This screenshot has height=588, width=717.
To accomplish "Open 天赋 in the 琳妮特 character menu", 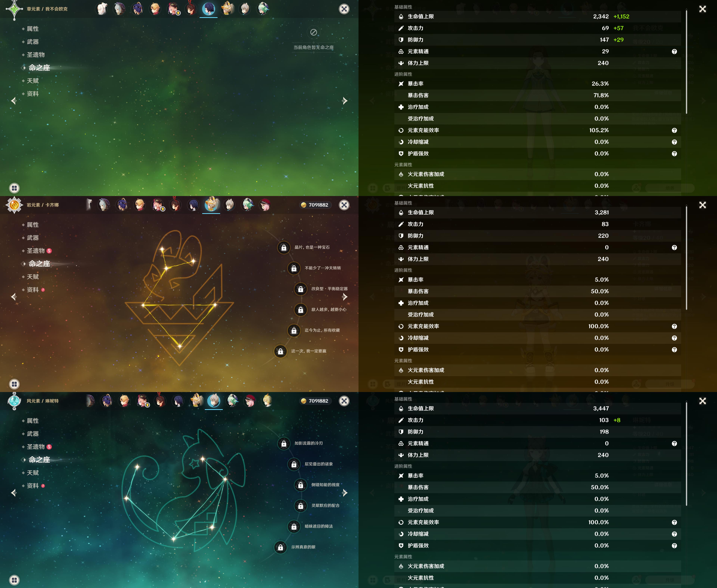I will pos(32,472).
